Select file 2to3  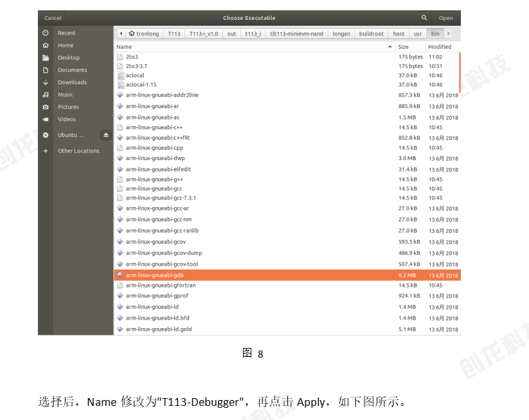point(287,57)
